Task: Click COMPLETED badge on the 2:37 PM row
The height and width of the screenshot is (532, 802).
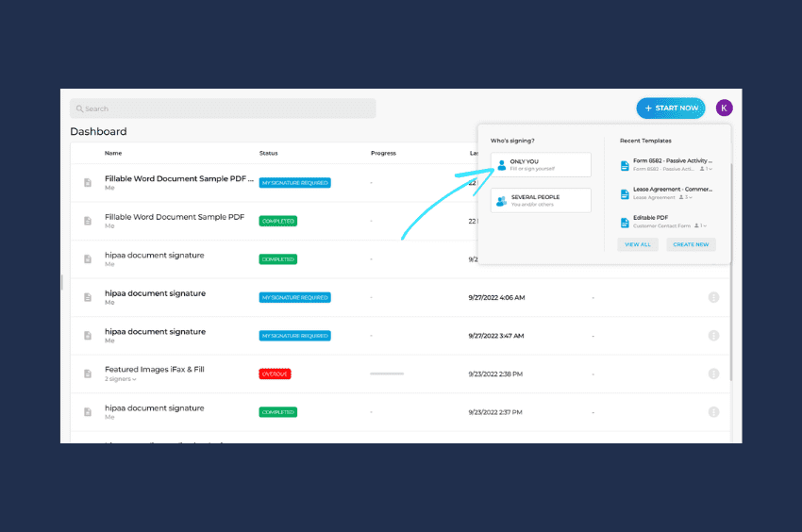Action: click(277, 412)
